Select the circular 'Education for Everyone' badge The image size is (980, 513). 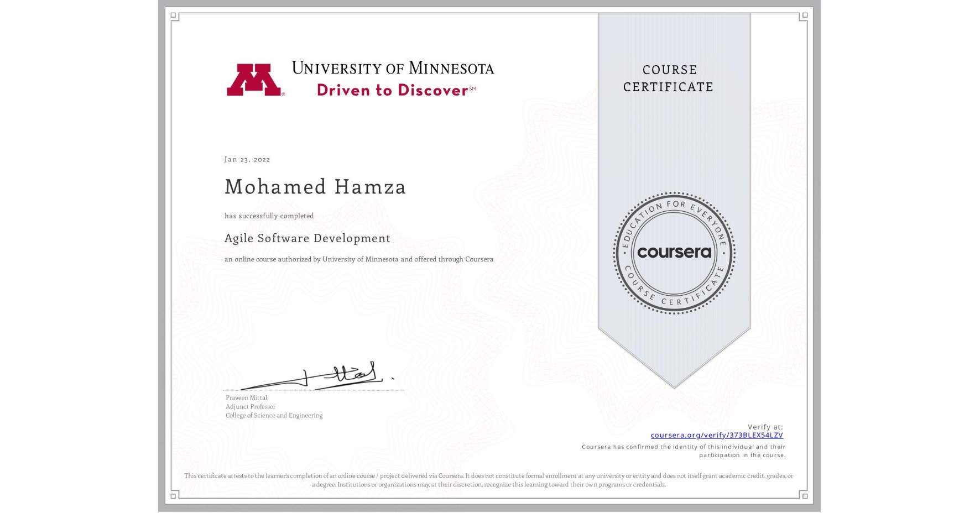(673, 253)
